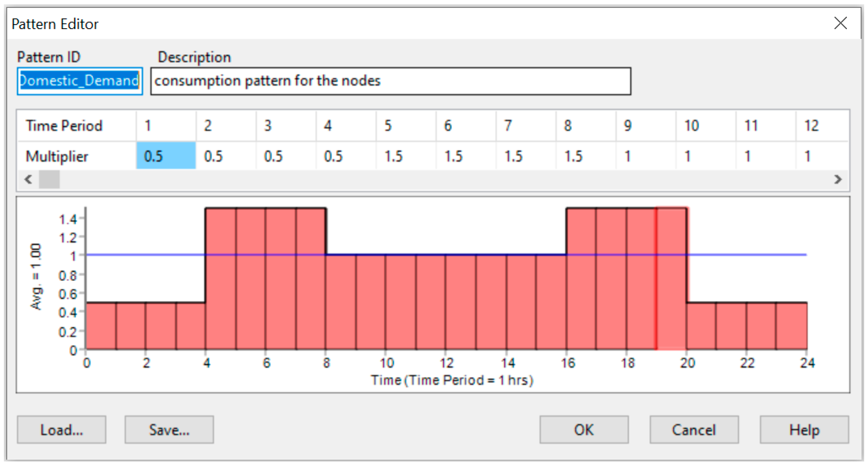Confirm with the OK button
Screen dimensions: 868x466
tap(584, 430)
